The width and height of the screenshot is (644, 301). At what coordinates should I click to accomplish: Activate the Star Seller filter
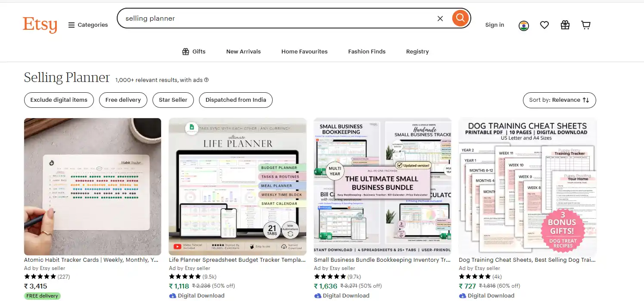tap(173, 100)
